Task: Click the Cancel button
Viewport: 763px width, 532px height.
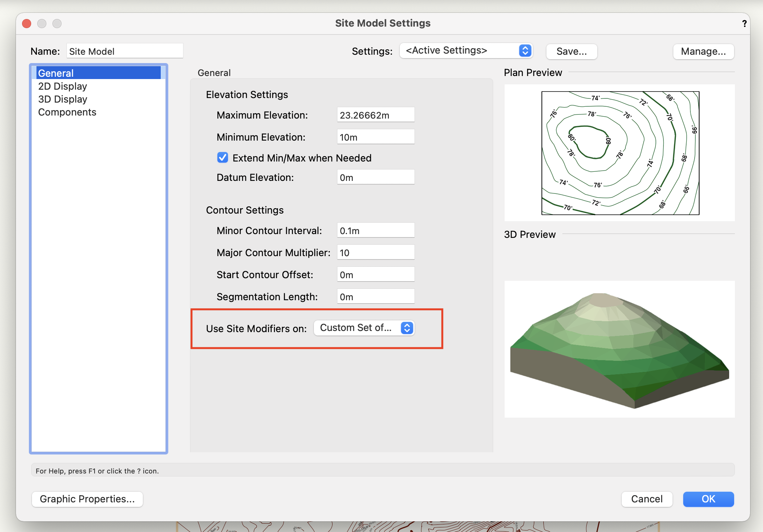Action: coord(646,499)
